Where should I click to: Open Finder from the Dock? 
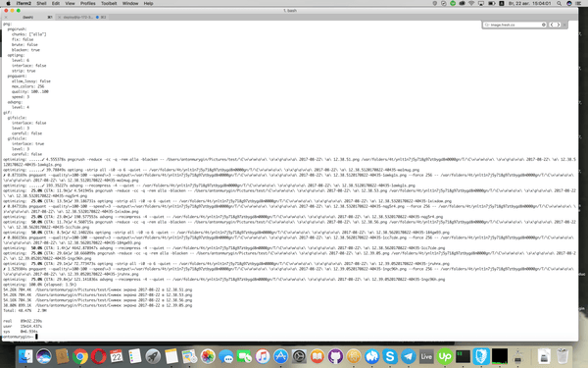coord(25,356)
